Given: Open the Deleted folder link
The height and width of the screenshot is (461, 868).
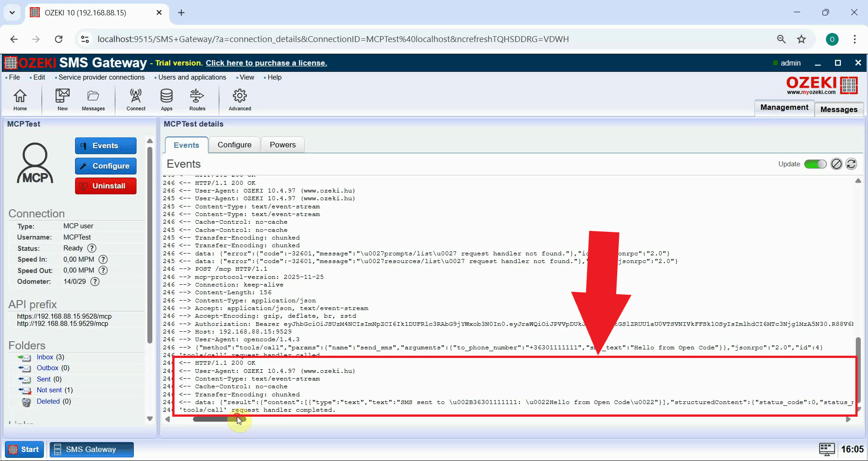Looking at the screenshot, I should 48,401.
